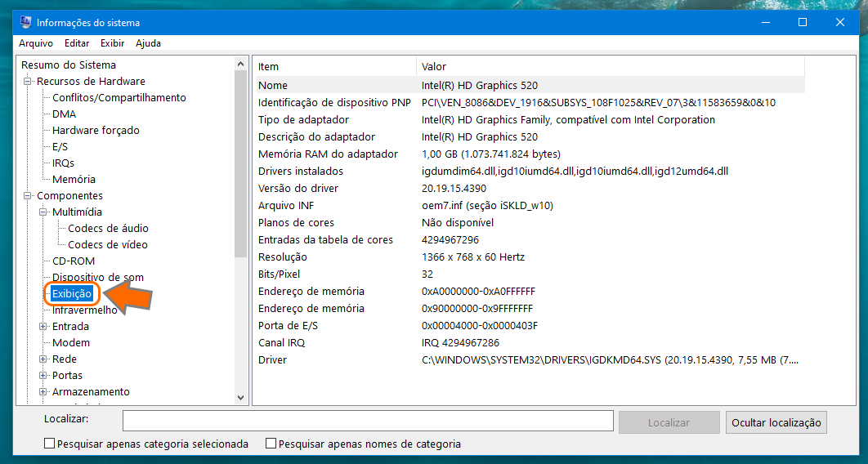
Task: Select Rede in the tree
Action: [65, 359]
